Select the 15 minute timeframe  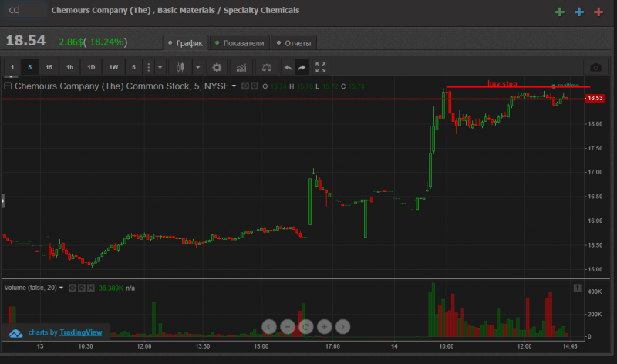pos(49,67)
